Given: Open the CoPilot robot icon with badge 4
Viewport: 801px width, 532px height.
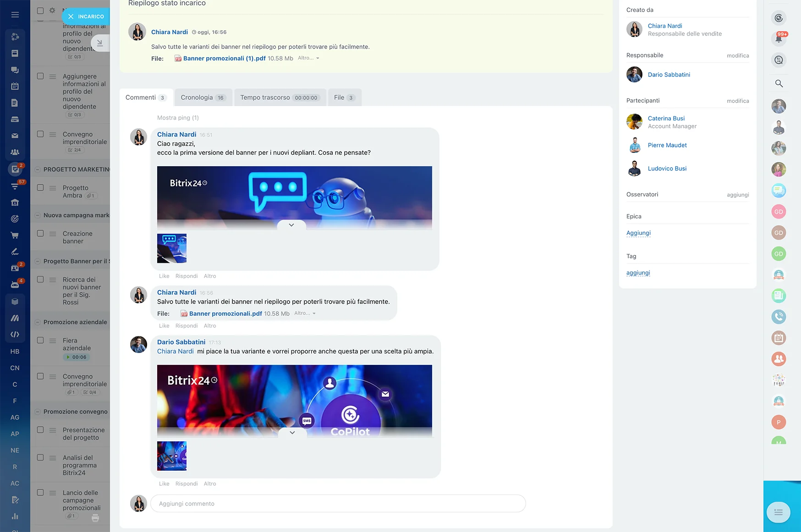Looking at the screenshot, I should click(15, 284).
